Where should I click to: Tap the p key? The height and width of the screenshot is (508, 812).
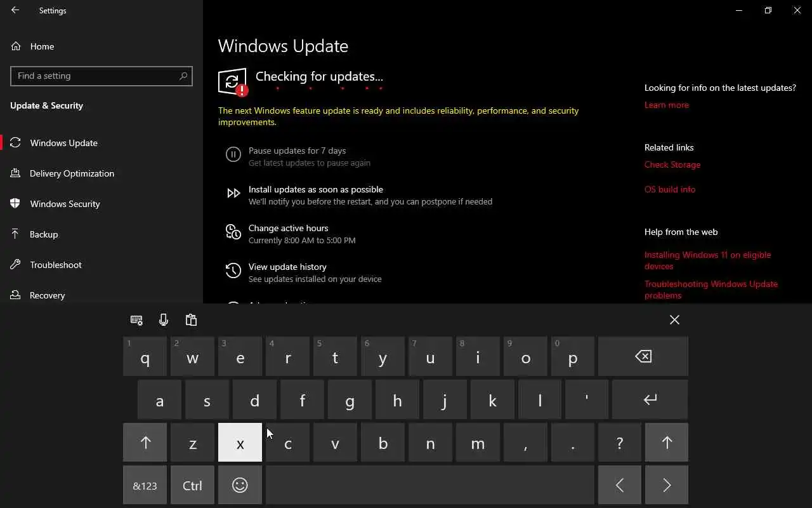click(x=573, y=356)
